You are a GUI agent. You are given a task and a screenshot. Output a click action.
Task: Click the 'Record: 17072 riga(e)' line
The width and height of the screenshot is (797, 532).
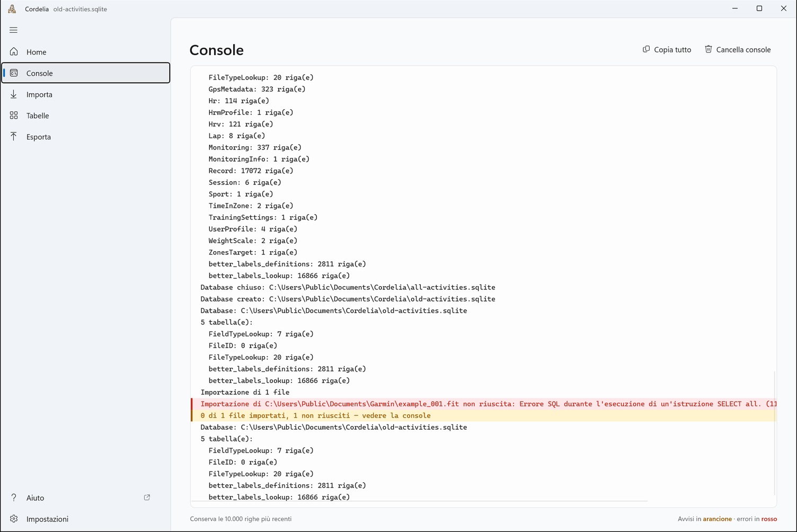(251, 171)
